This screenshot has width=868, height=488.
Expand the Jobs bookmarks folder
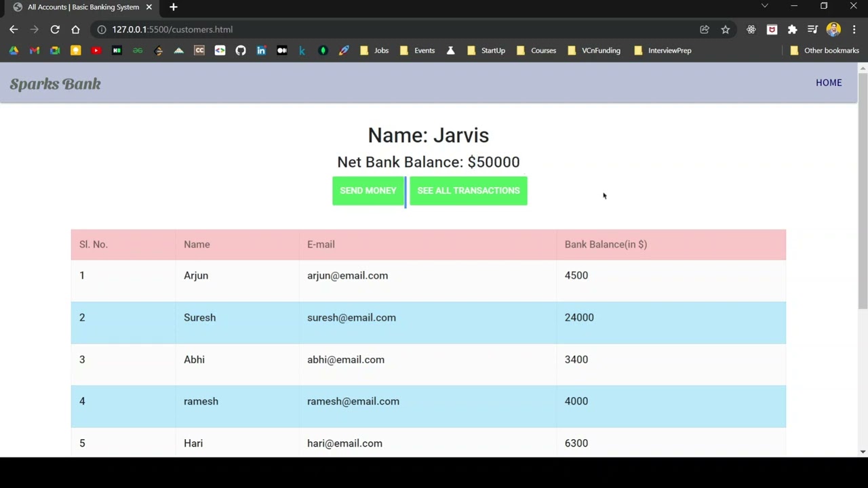pos(374,50)
